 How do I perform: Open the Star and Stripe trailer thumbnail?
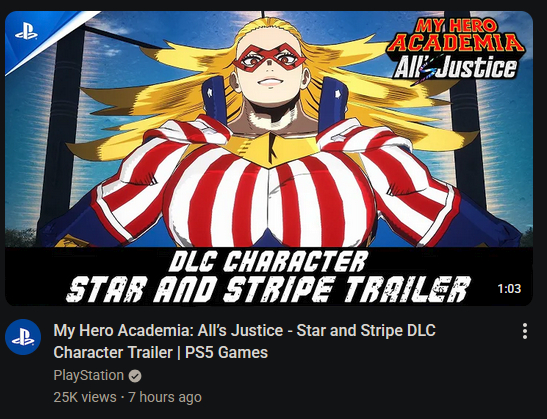269,158
